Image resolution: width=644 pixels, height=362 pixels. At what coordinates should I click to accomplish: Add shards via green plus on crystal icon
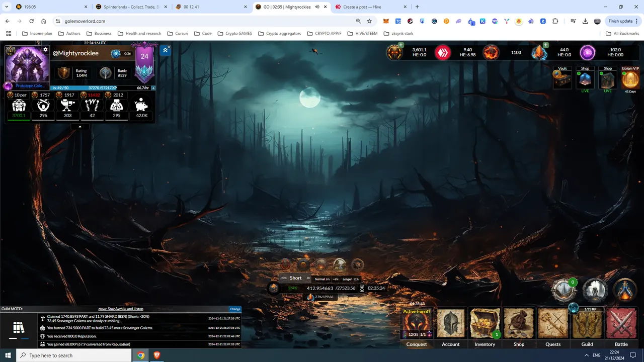(546, 45)
